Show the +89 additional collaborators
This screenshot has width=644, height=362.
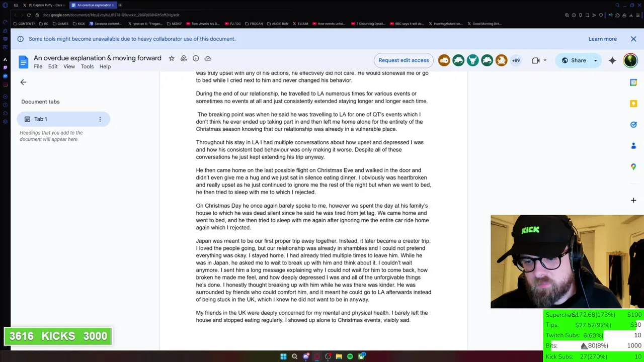click(x=516, y=60)
